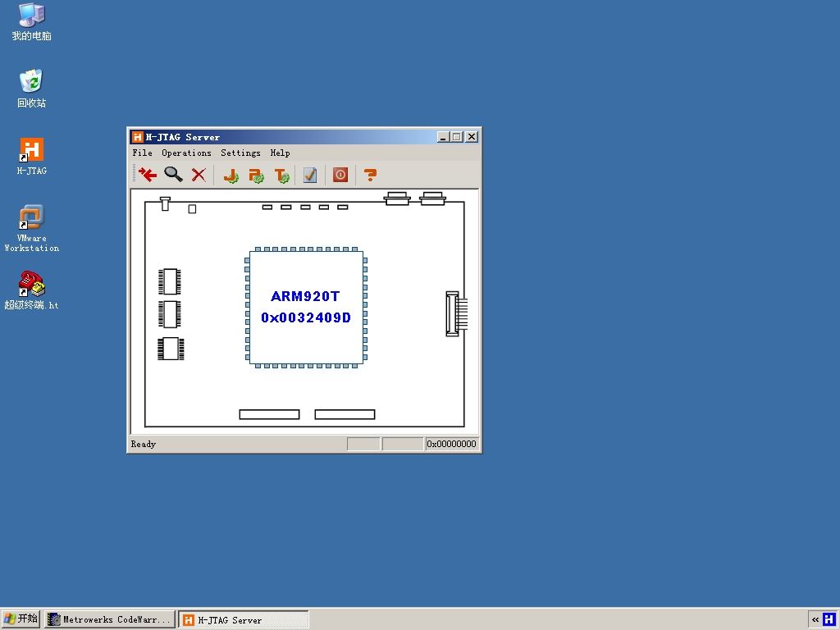Screen dimensions: 840x630
Task: Minimize the H-JTAG Server window
Action: coord(442,137)
